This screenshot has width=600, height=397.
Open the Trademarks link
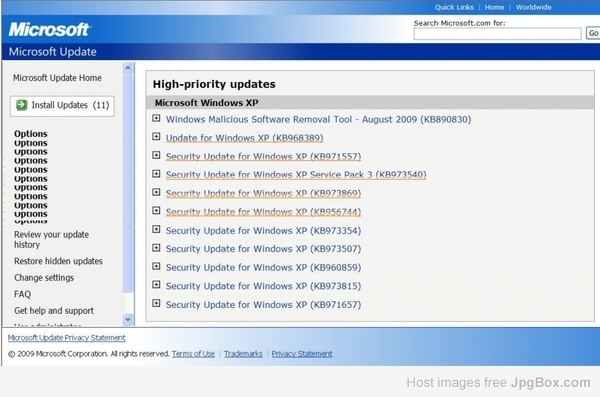pos(243,354)
